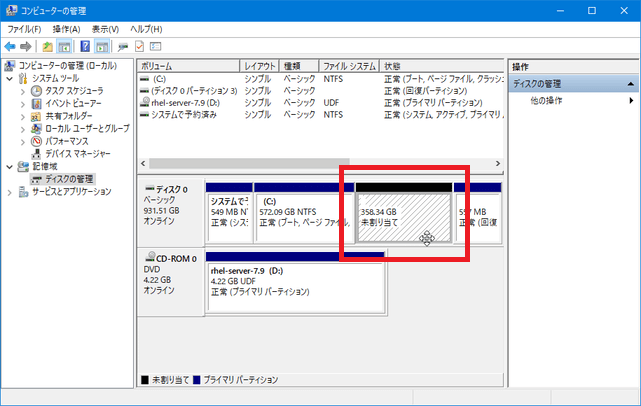This screenshot has height=406, width=641.
Task: Click the red checkmark toolbar icon
Action: [139, 46]
